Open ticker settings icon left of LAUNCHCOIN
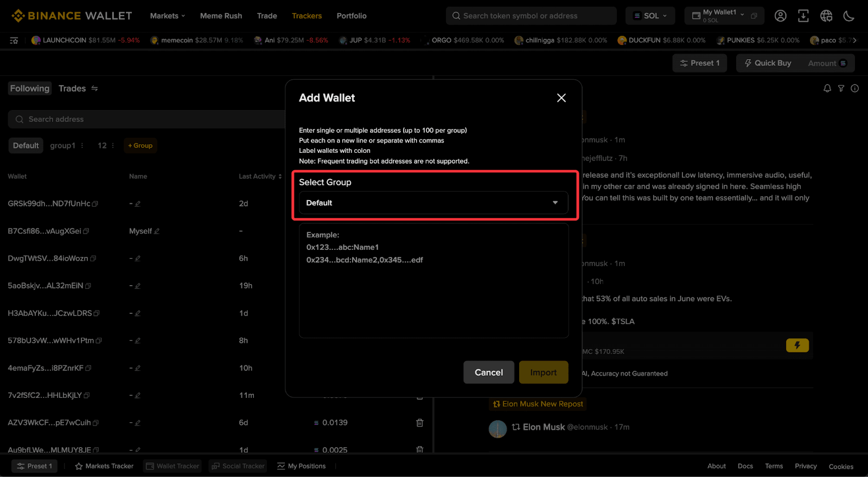 pos(14,40)
